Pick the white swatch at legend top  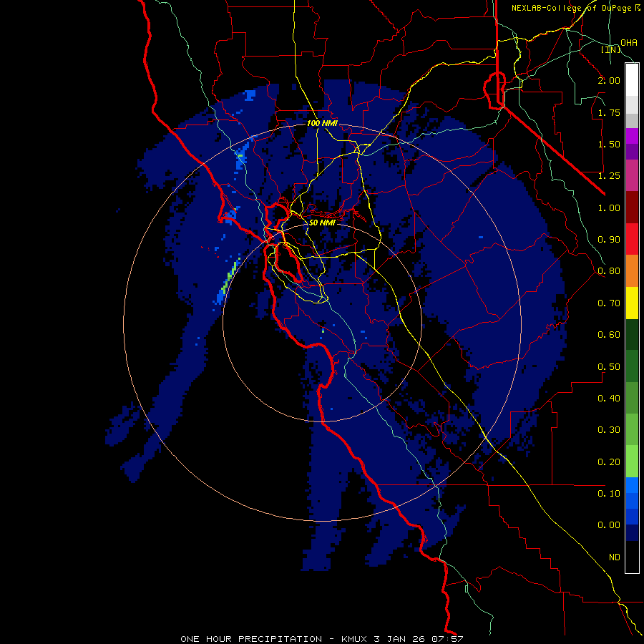point(632,79)
